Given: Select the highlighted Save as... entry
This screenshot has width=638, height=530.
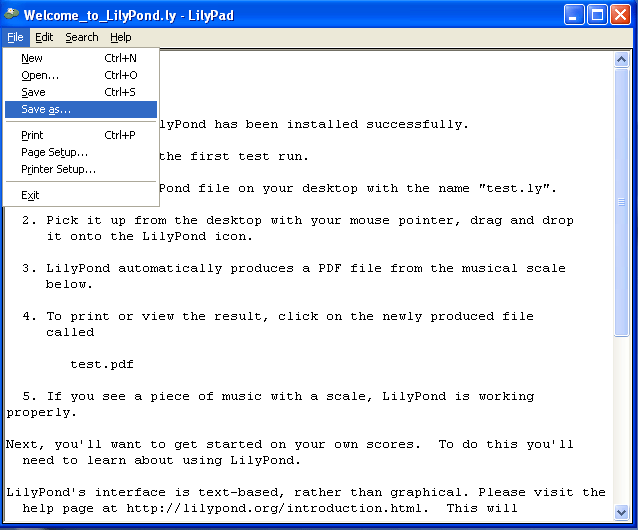Looking at the screenshot, I should tap(81, 109).
